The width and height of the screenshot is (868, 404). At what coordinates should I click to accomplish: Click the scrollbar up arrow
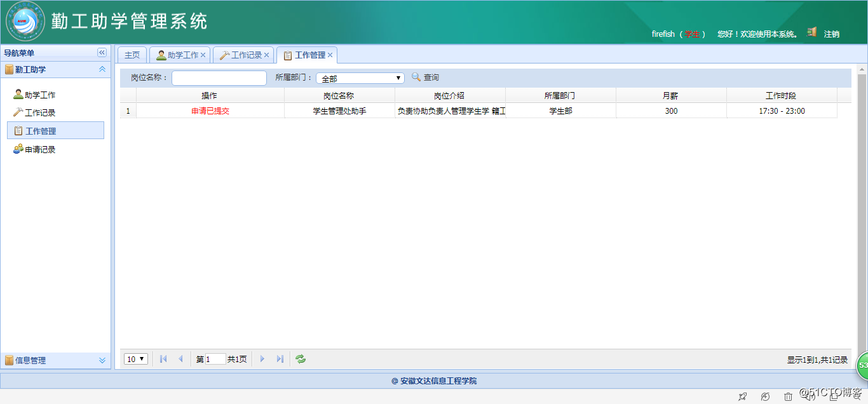click(x=862, y=69)
